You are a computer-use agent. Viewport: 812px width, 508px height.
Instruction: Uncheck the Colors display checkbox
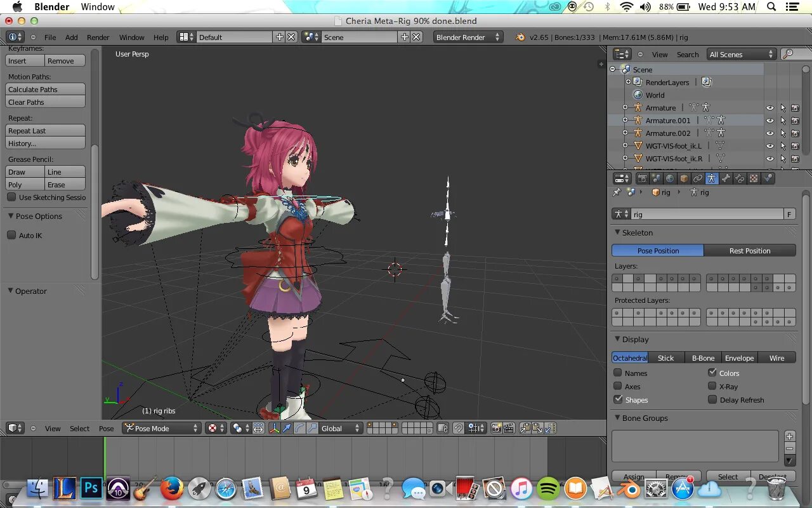712,373
